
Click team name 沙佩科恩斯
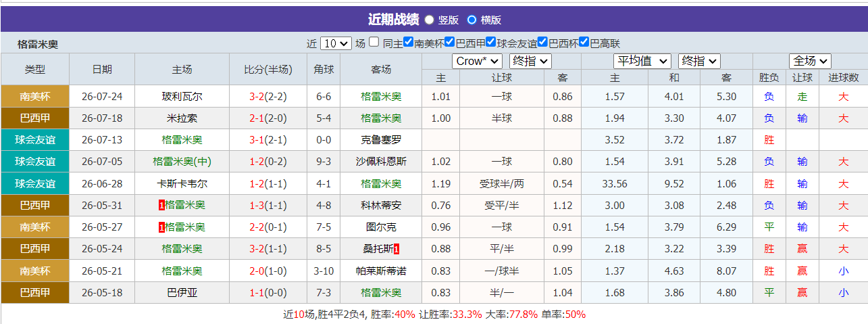(381, 162)
